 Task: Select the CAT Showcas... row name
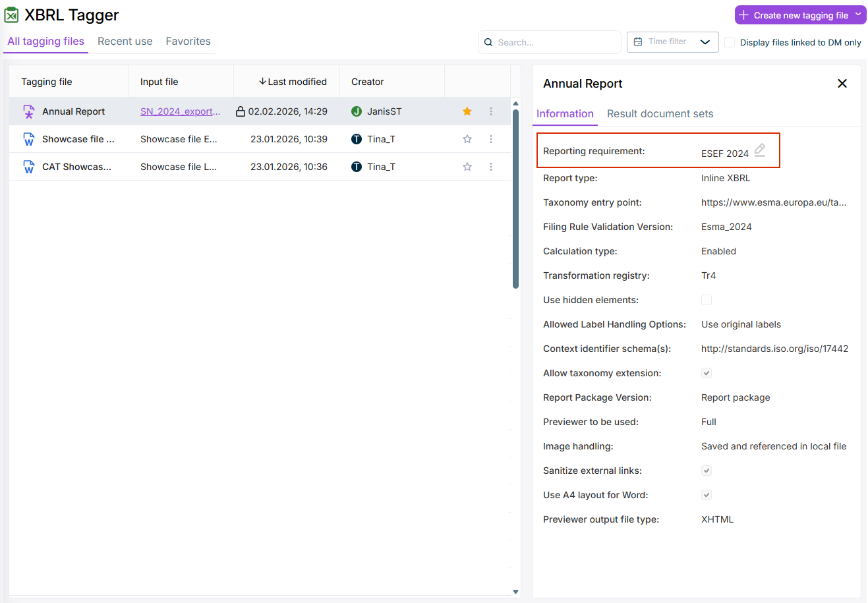pyautogui.click(x=76, y=167)
